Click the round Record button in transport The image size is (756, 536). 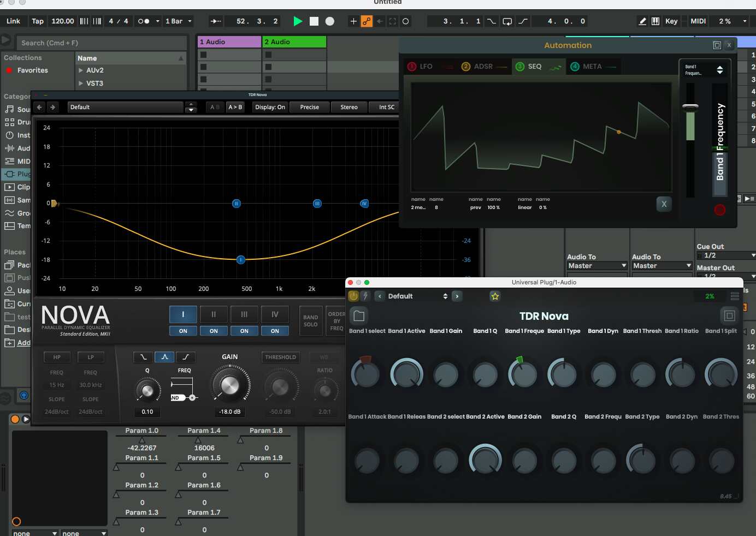[330, 21]
